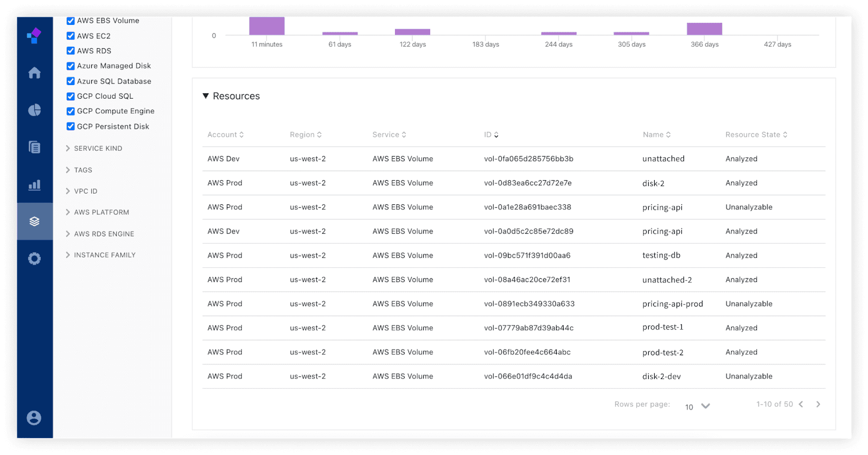Collapse the Resources section triangle
The image size is (868, 455).
(x=206, y=96)
